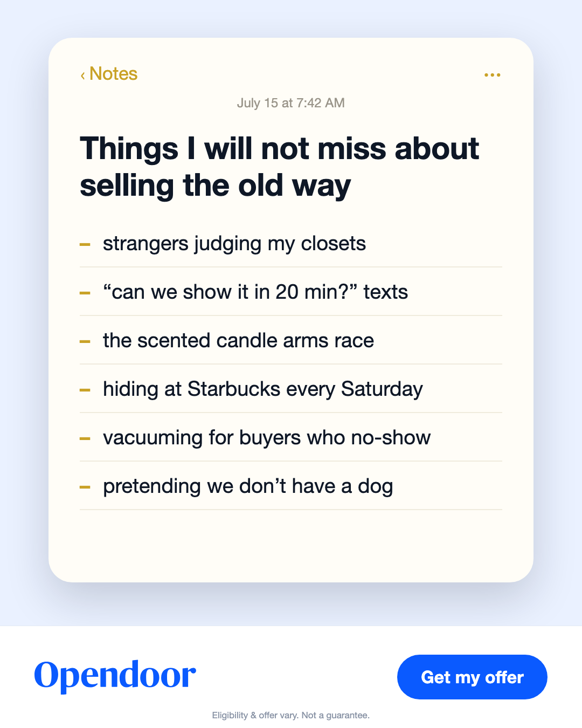Click the dash bullet before pretending we don't
The image size is (582, 728).
[x=85, y=487]
